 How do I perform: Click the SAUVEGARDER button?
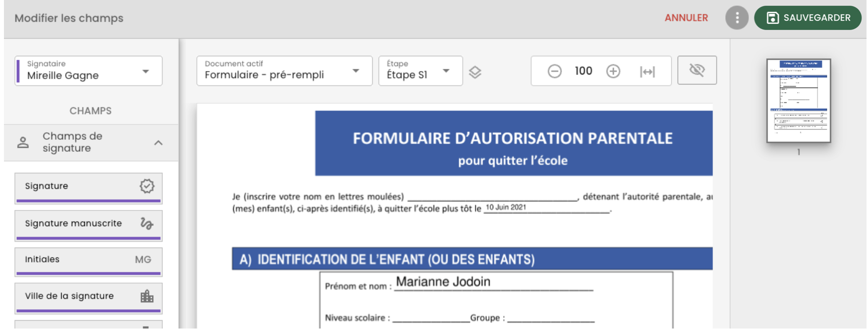[807, 18]
